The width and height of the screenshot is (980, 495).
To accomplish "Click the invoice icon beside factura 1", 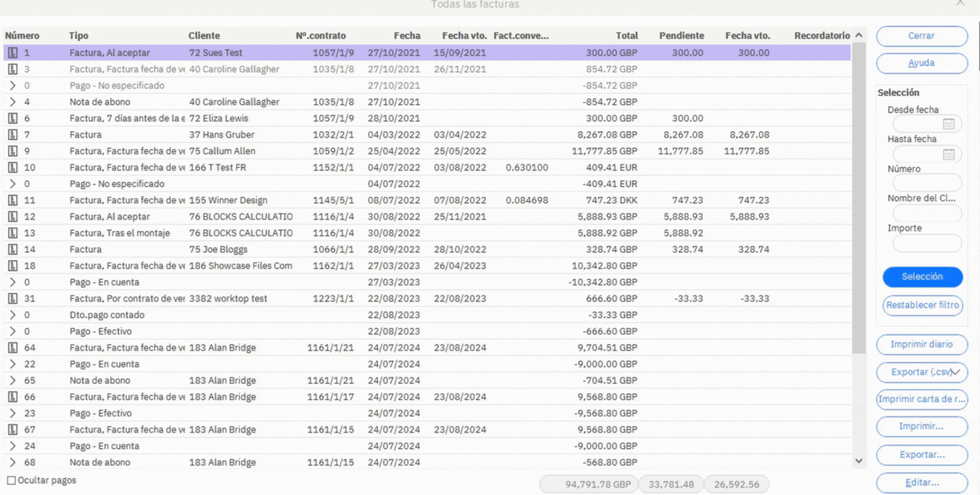I will tap(13, 52).
